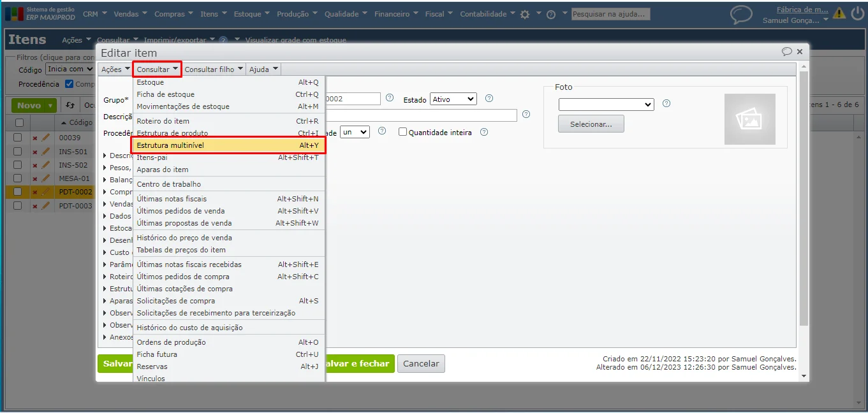Open the Consultar filho dropdown menu
868x413 pixels.
pos(214,69)
